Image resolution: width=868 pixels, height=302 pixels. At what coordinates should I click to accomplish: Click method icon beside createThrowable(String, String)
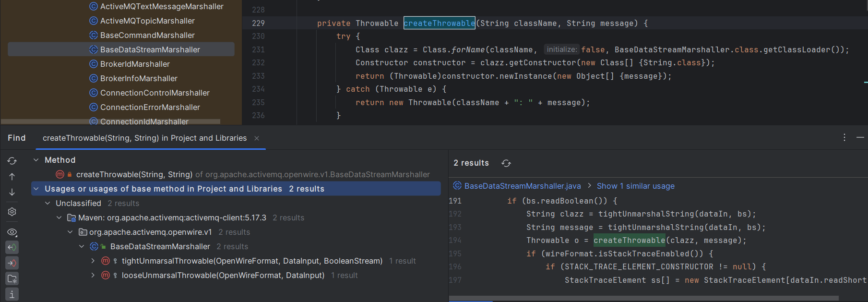coord(60,174)
